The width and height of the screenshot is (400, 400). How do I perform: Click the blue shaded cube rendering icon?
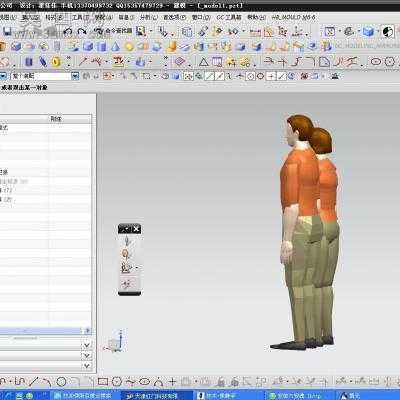click(x=368, y=32)
